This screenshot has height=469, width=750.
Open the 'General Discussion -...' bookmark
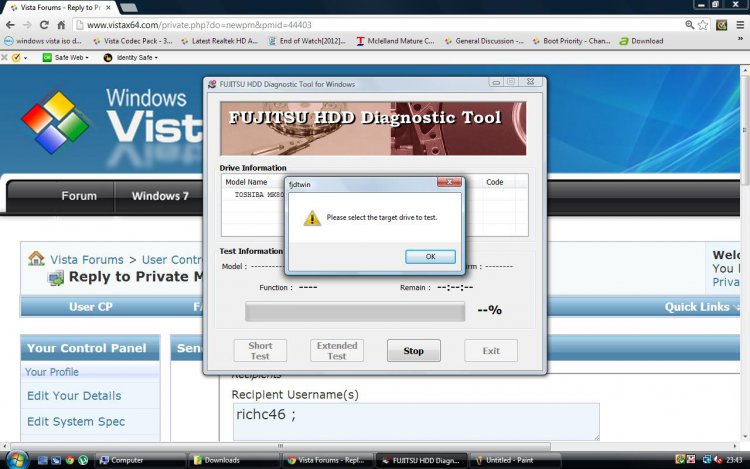tap(484, 41)
